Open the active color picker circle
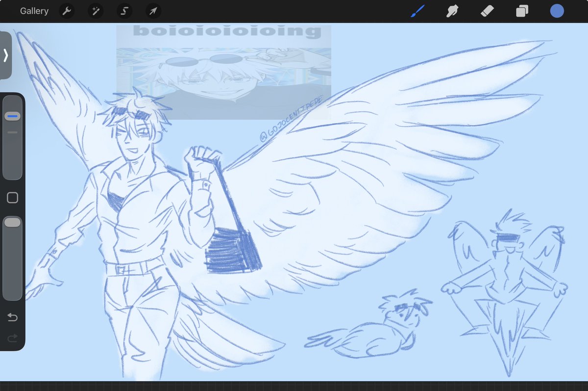588x391 pixels. click(557, 11)
